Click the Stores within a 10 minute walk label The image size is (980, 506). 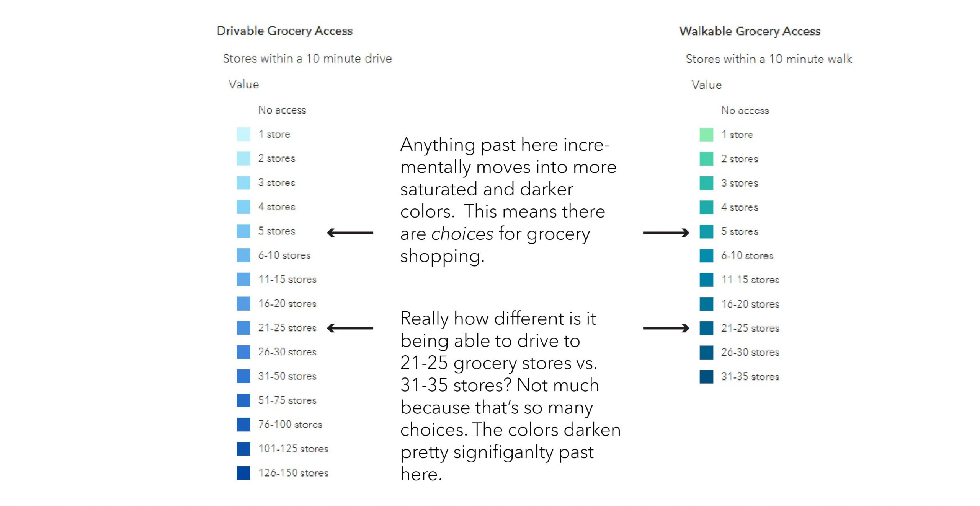click(769, 59)
